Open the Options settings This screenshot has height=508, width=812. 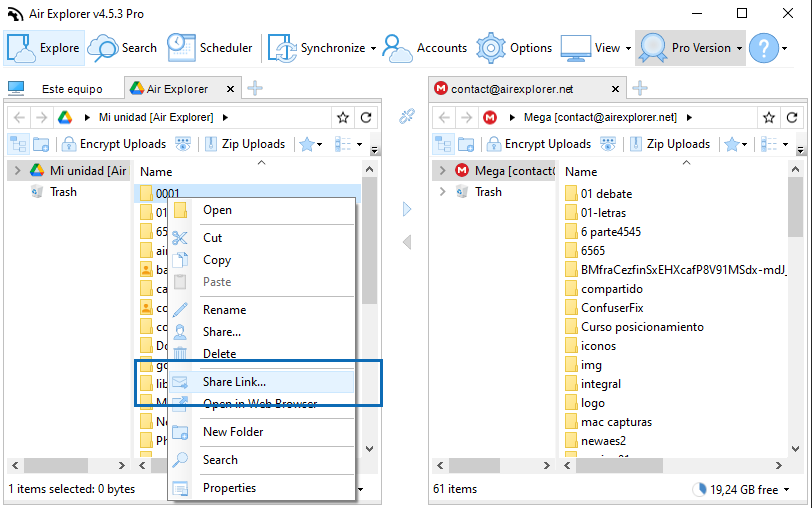point(514,48)
